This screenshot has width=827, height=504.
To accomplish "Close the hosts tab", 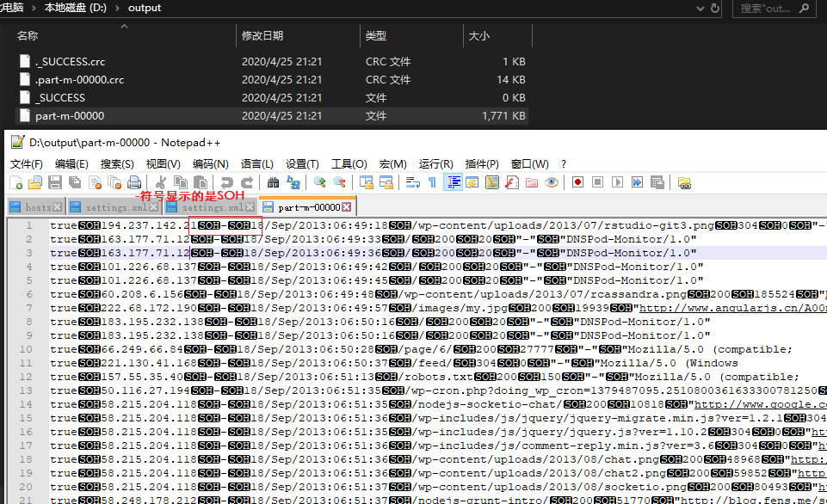I will tap(57, 207).
